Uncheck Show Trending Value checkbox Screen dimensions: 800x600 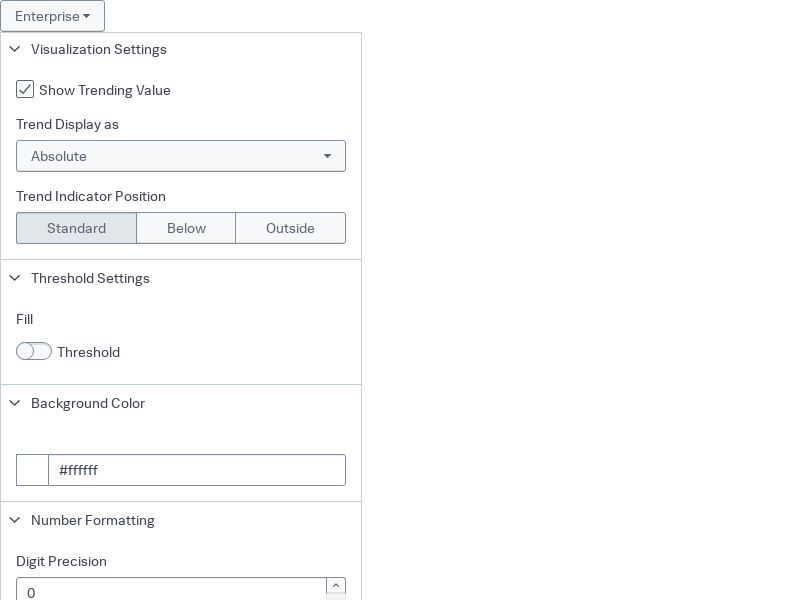25,89
